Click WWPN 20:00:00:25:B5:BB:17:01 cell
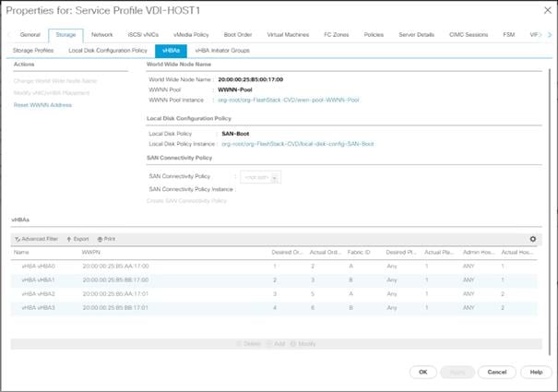The image size is (558, 392). 115,308
